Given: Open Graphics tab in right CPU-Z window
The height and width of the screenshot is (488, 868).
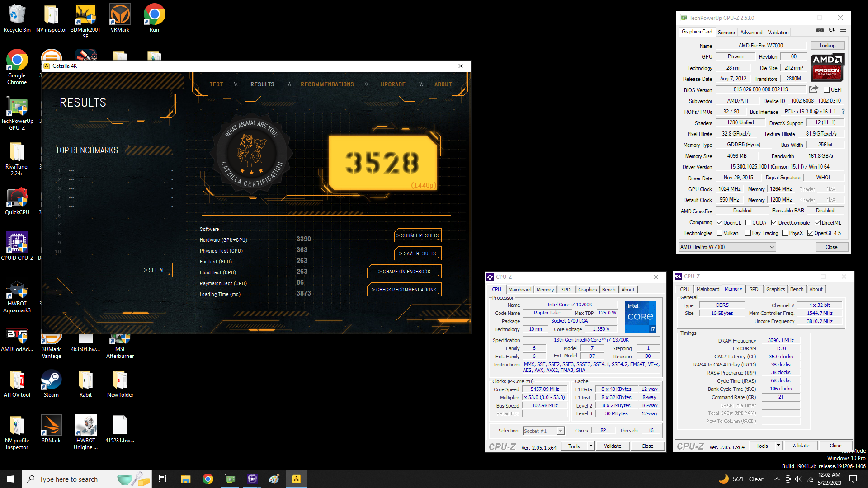Looking at the screenshot, I should 775,289.
